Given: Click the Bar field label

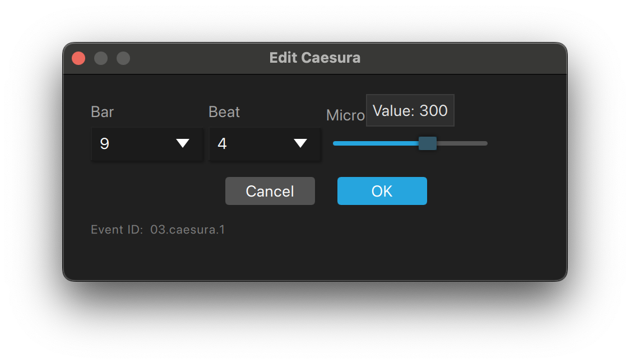Looking at the screenshot, I should pyautogui.click(x=103, y=112).
